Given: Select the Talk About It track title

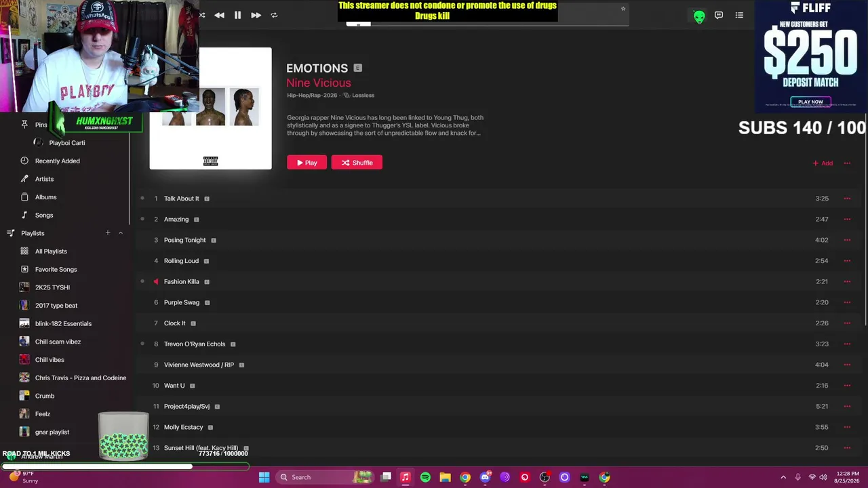Looking at the screenshot, I should click(182, 199).
